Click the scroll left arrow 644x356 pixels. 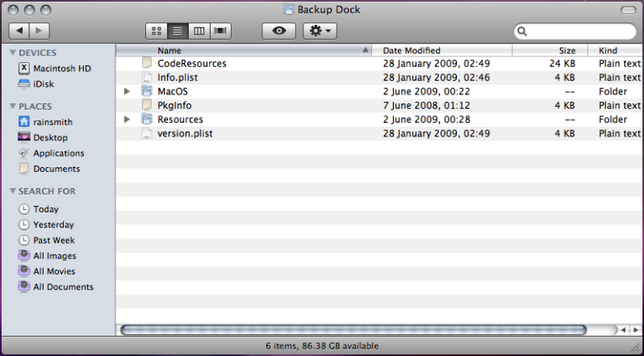(x=624, y=329)
